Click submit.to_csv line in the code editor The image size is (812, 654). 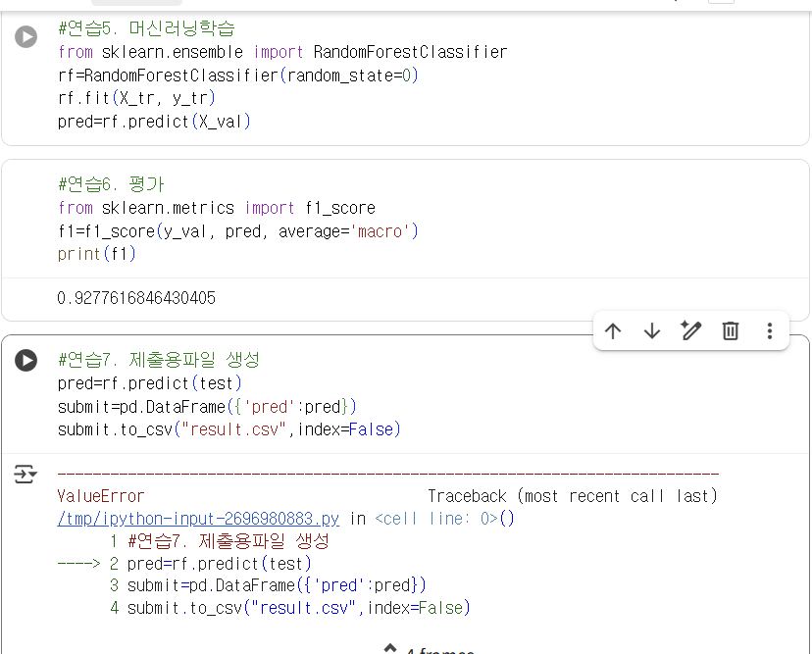(229, 429)
